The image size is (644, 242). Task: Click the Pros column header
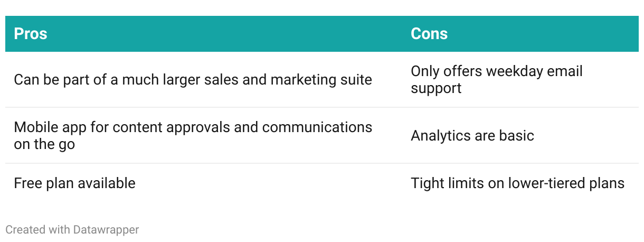31,34
